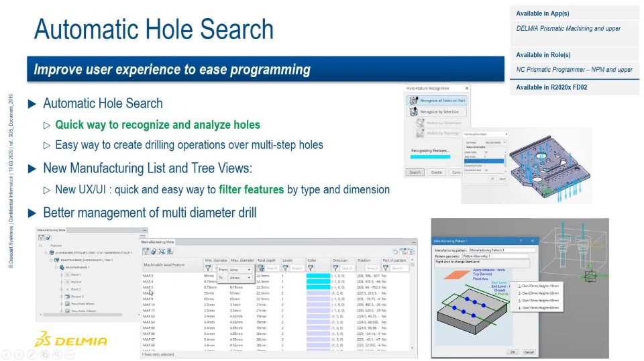The width and height of the screenshot is (644, 361).
Task: Select MAF.14 row in feature list
Action: [x=276, y=305]
